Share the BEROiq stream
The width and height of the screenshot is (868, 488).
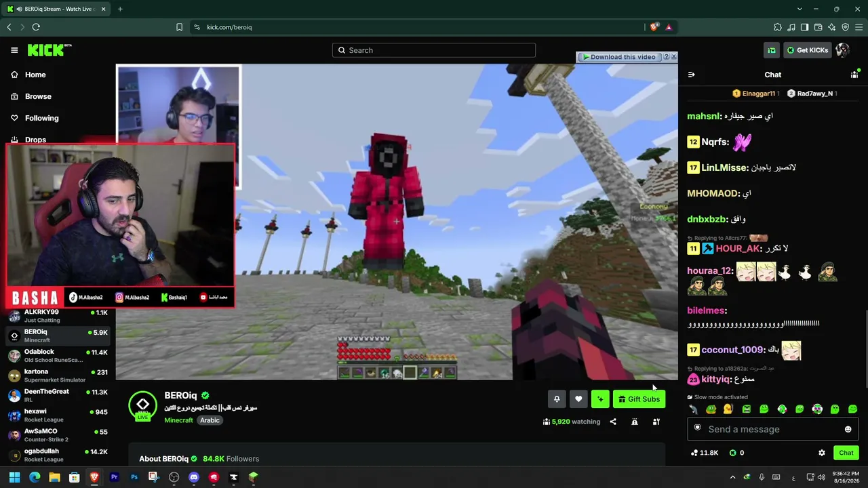point(613,422)
